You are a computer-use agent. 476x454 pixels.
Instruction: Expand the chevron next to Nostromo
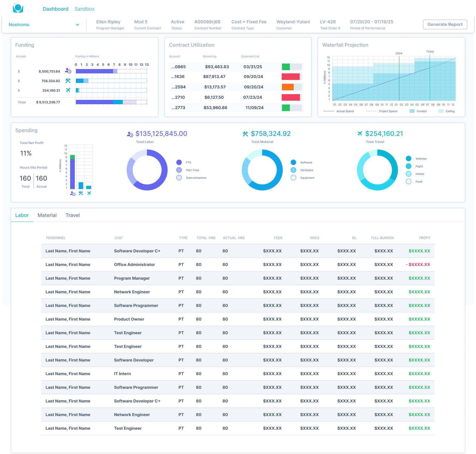pos(78,25)
